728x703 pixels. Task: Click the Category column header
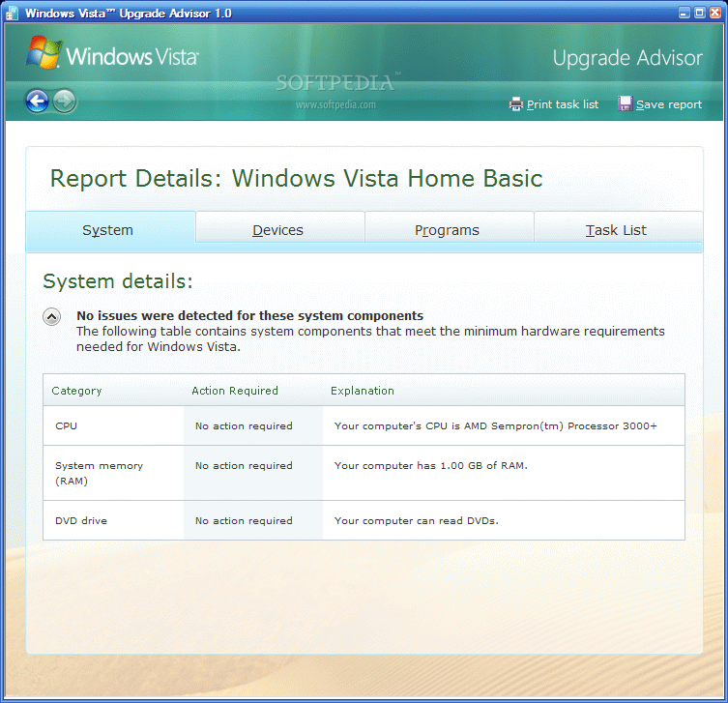tap(76, 391)
